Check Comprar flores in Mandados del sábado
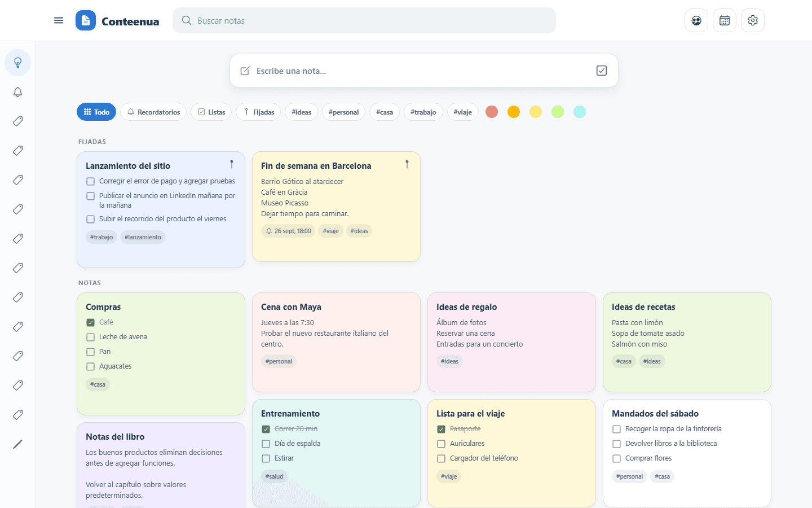Screen dimensions: 812x508 coord(616,458)
